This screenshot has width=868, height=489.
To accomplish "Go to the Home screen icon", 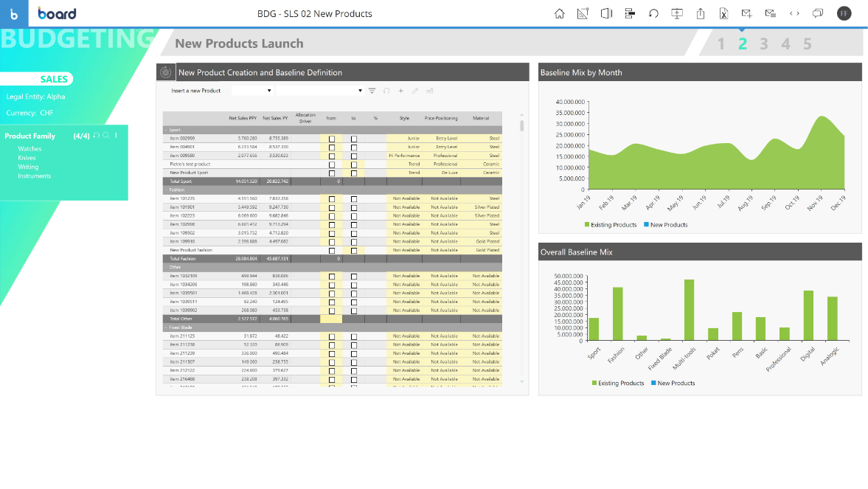I will click(x=559, y=13).
